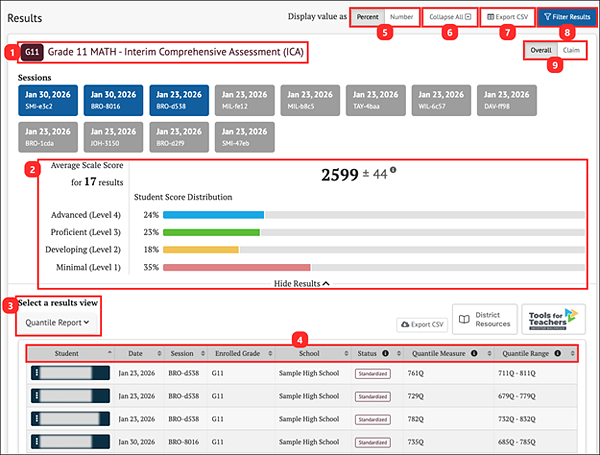Viewport: 600px width, 455px height.
Task: Open the Quantile Report results view dropdown
Action: 57,323
